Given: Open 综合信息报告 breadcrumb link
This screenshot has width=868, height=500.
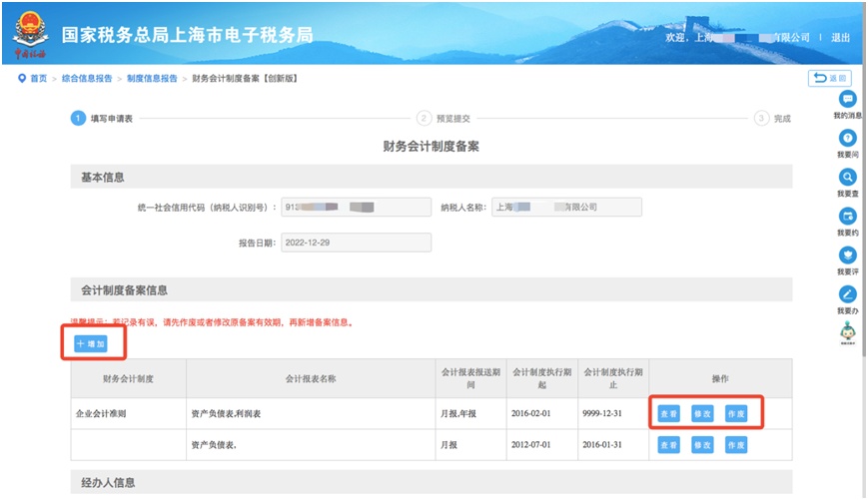Looking at the screenshot, I should click(x=87, y=79).
